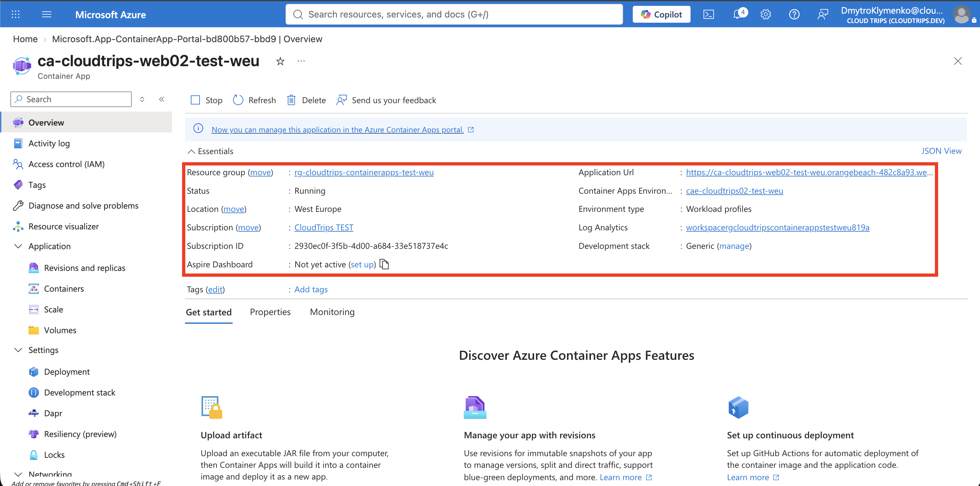Image resolution: width=980 pixels, height=486 pixels.
Task: Click manage next to Generic
Action: 734,246
